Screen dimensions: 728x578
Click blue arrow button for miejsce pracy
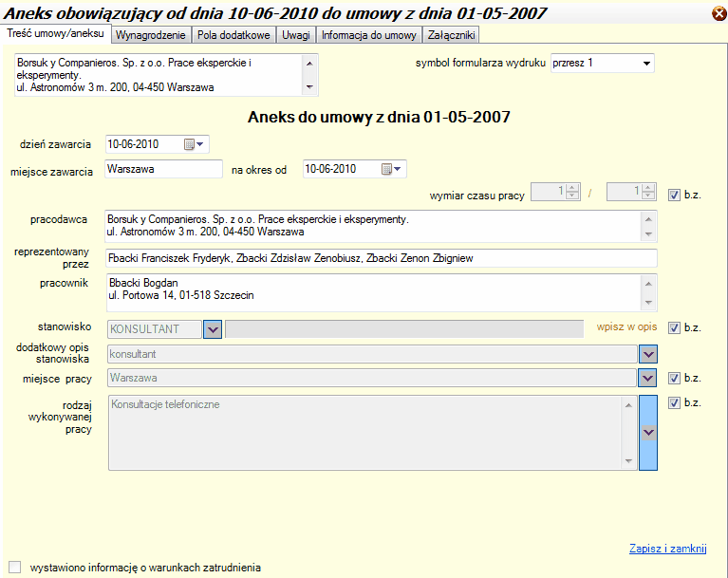coord(648,378)
